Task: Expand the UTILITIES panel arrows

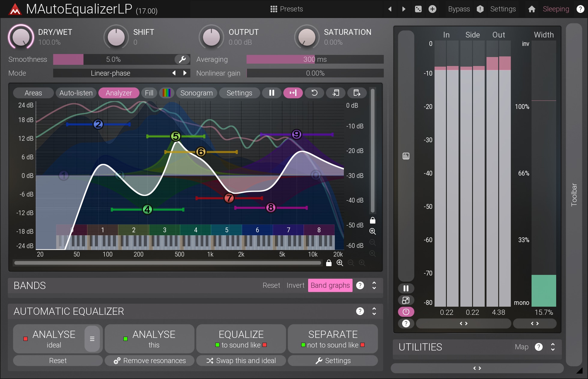Action: pyautogui.click(x=553, y=347)
